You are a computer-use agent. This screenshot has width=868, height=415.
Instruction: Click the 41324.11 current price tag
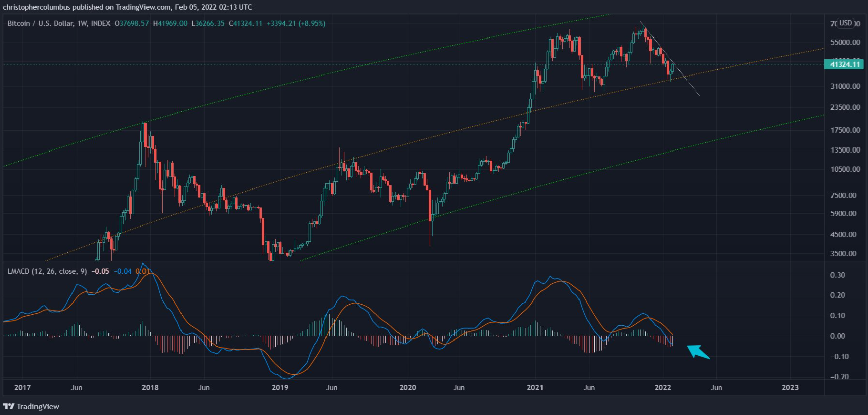pos(845,64)
